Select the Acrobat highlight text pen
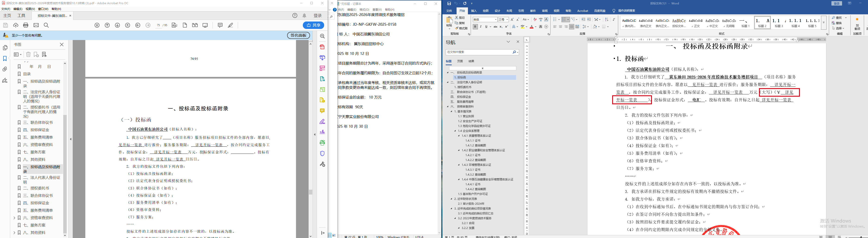868x238 pixels. pyautogui.click(x=230, y=25)
